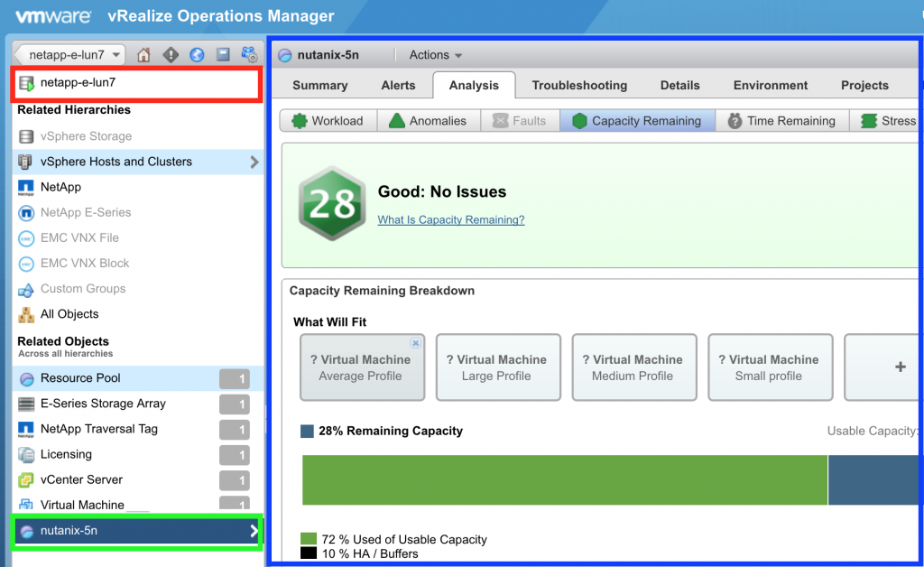Click the vSphere Storage icon
Image resolution: width=924 pixels, height=567 pixels.
coord(26,136)
